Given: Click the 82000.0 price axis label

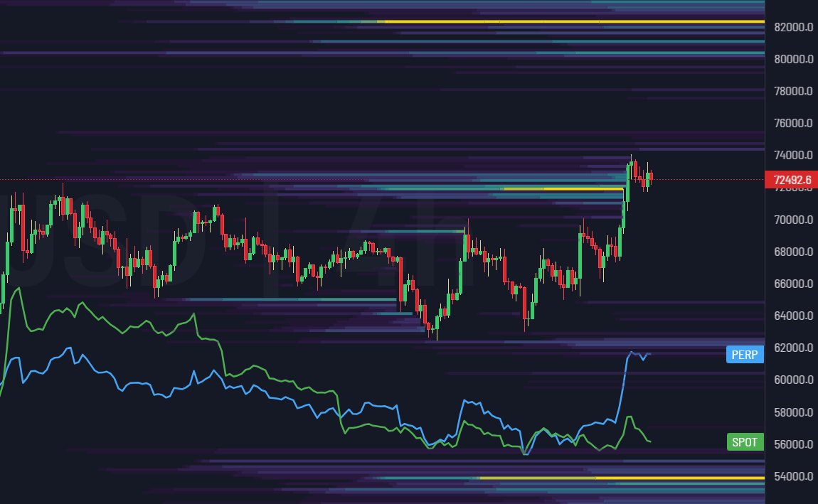Looking at the screenshot, I should (x=793, y=27).
